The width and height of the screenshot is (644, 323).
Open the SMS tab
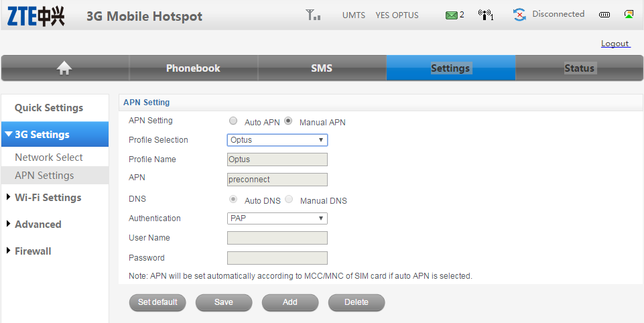[322, 68]
